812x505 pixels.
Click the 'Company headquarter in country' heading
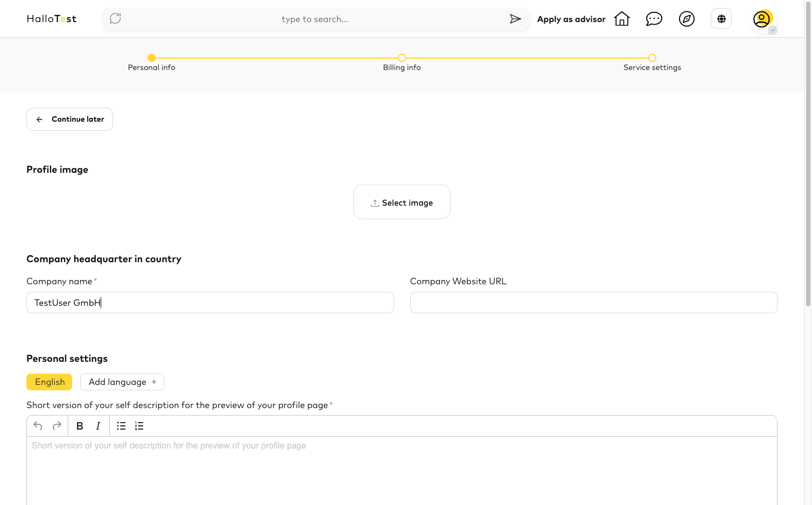point(104,259)
